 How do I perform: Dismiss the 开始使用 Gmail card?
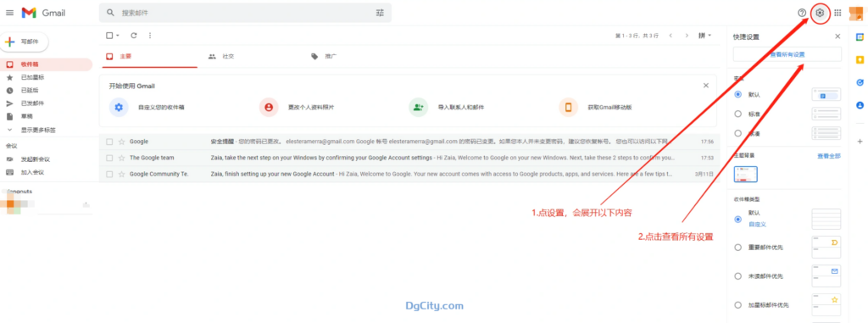coord(706,86)
